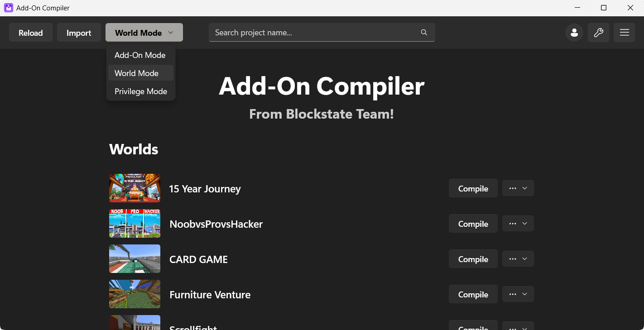Expand the World Mode dropdown
The height and width of the screenshot is (330, 644).
[x=144, y=33]
